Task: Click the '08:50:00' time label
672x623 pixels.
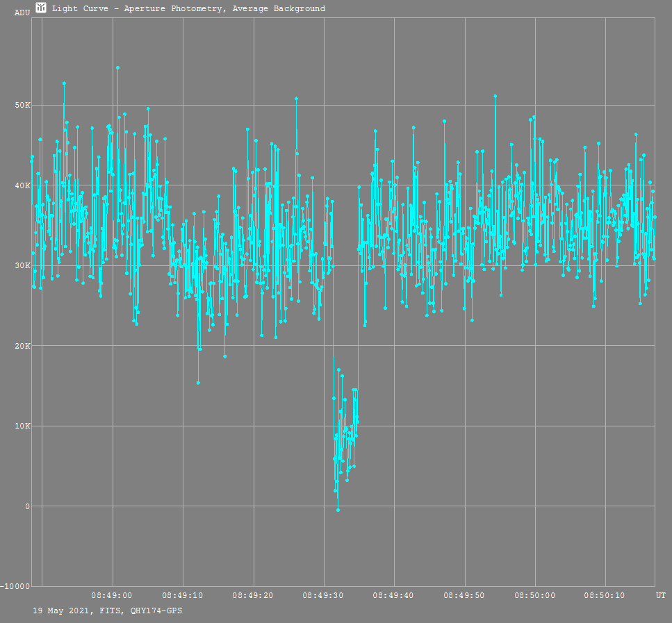Action: (x=535, y=596)
